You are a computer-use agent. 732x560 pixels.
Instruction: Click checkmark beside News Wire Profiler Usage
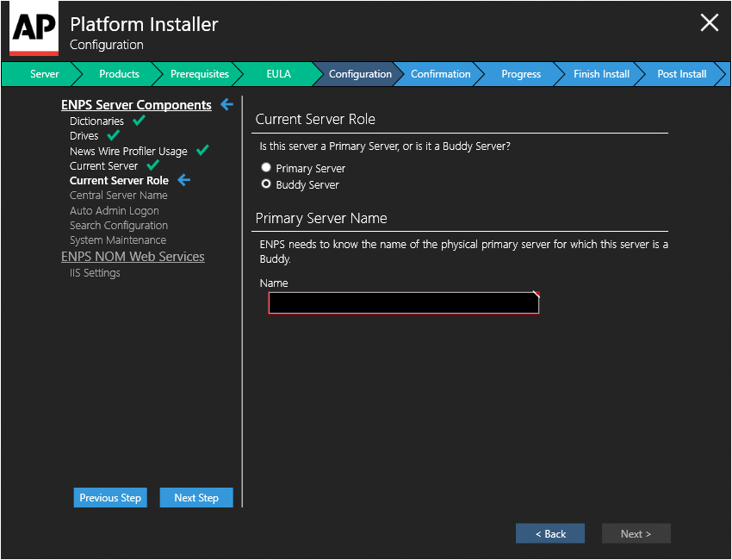202,151
